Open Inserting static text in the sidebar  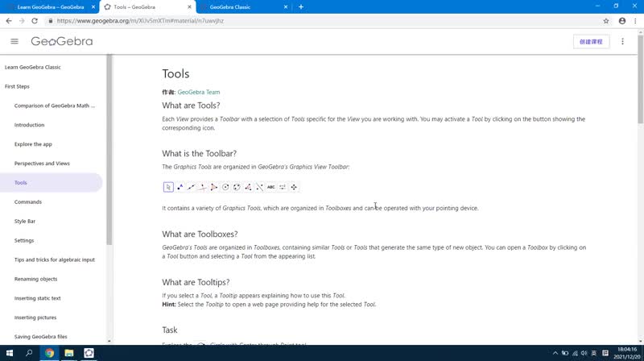coord(37,298)
